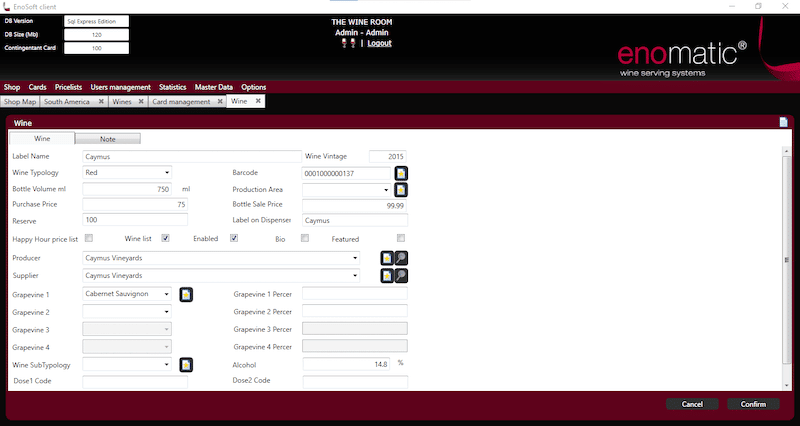Click the Logout link

380,43
